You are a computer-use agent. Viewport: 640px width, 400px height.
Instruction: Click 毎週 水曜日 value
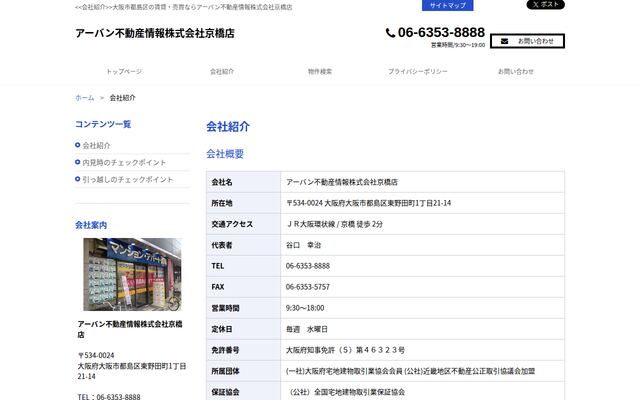(x=307, y=329)
